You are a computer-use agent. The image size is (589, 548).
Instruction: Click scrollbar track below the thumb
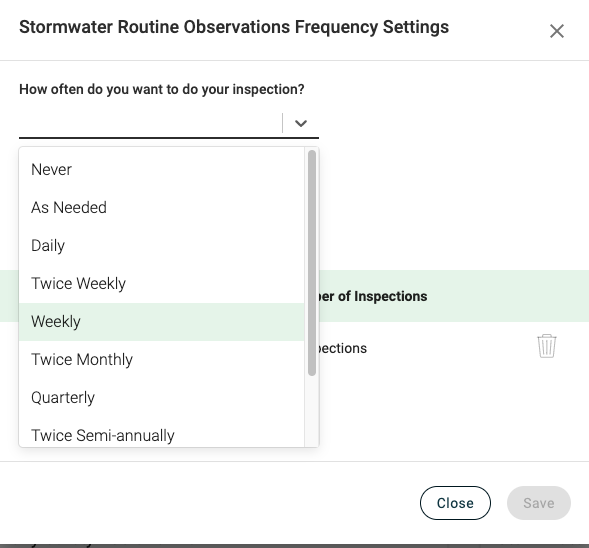(x=312, y=411)
